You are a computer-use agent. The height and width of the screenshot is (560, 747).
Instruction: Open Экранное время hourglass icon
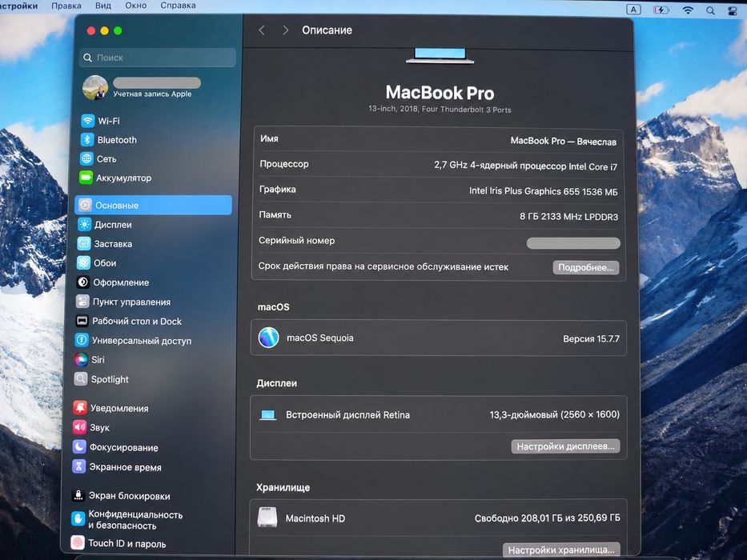pyautogui.click(x=78, y=466)
